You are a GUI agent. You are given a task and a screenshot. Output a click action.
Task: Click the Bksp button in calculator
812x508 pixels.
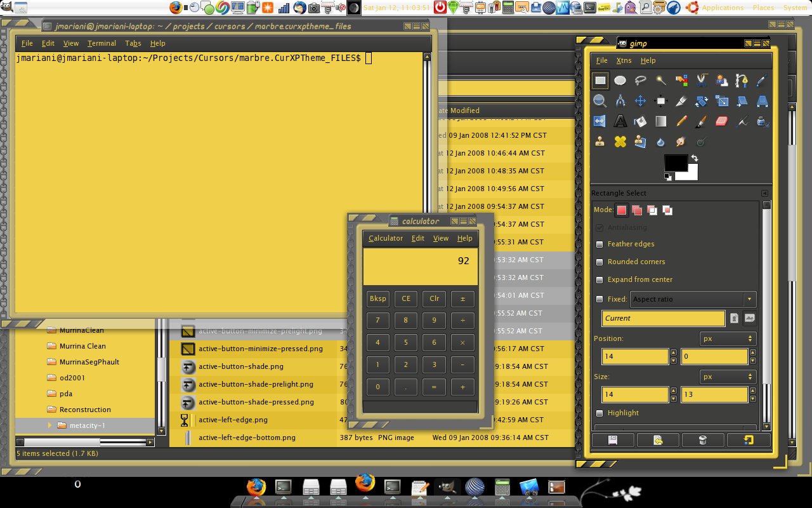pos(378,298)
